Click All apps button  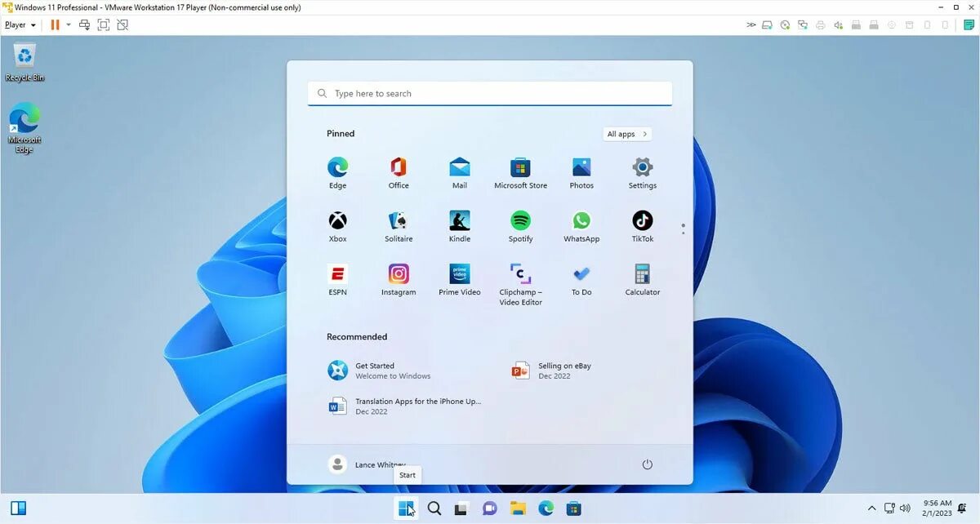(x=627, y=134)
